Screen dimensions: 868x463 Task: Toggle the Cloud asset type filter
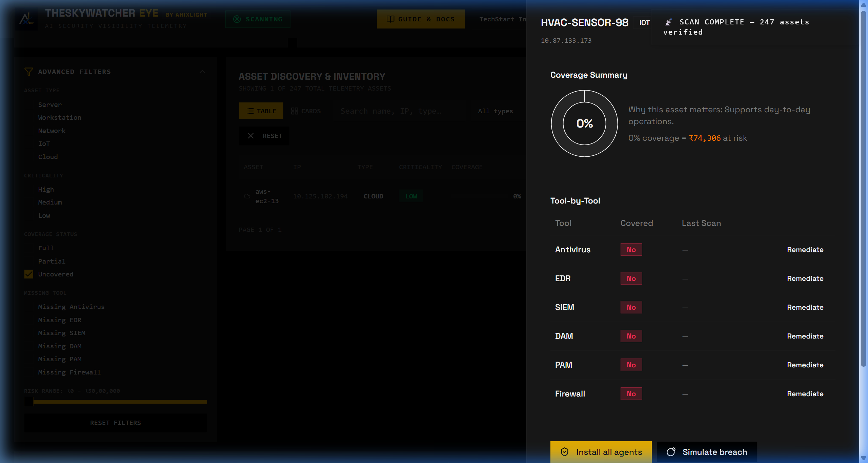(x=48, y=157)
